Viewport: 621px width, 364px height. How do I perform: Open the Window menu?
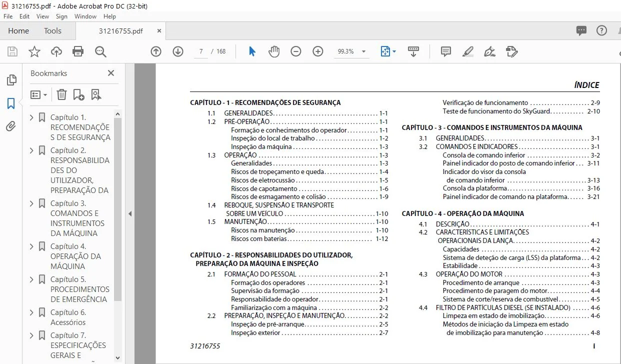click(85, 16)
